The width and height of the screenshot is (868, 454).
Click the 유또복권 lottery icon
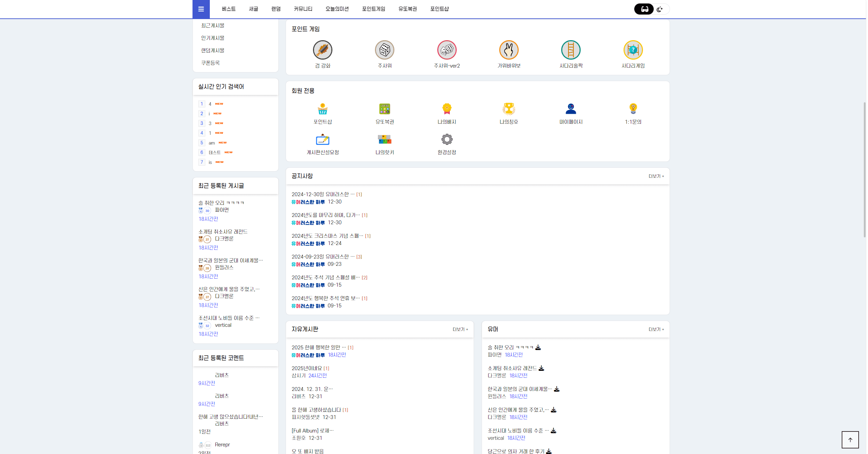pos(384,109)
